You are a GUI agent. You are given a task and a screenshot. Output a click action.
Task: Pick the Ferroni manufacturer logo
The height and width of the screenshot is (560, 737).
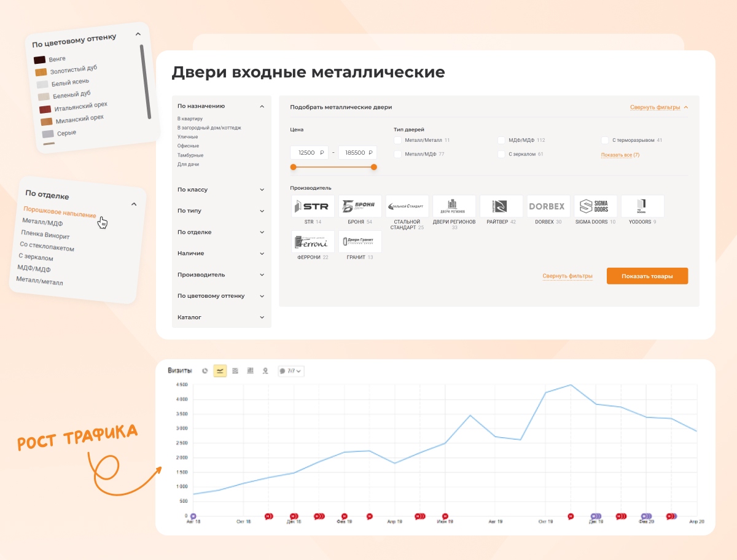tap(313, 242)
